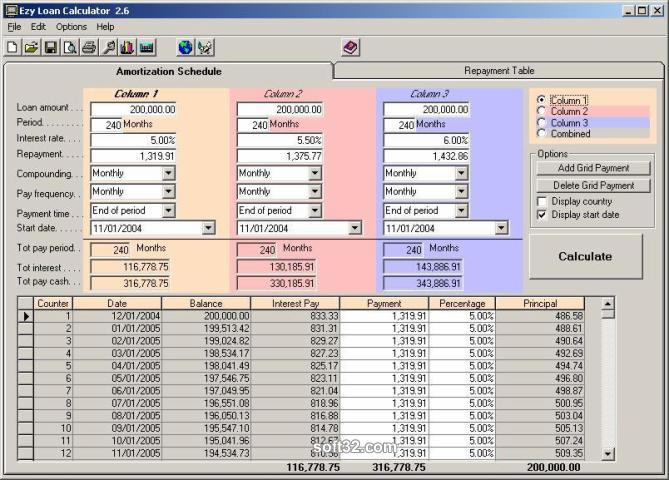Click the teal calculator-style toolbar icon
This screenshot has height=480, width=669.
(x=146, y=47)
